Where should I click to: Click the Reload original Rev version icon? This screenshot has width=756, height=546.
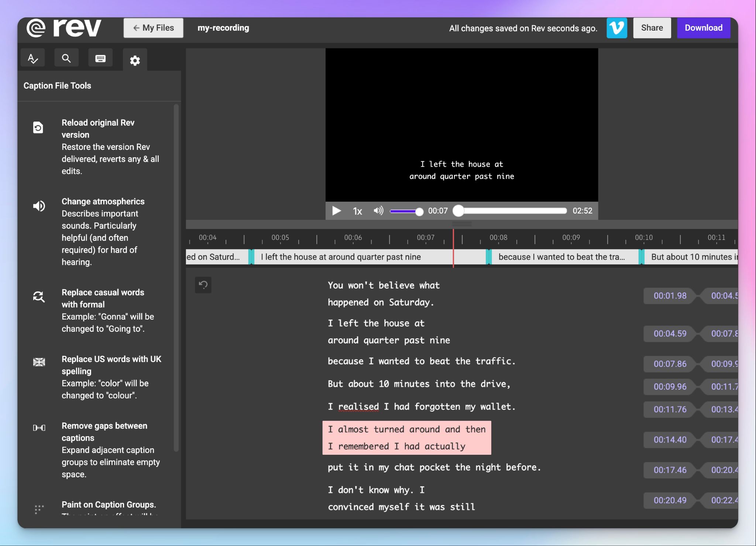[x=38, y=127]
